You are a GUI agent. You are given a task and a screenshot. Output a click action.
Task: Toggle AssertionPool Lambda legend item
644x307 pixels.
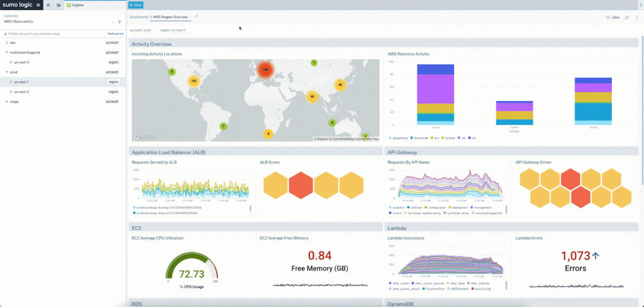[x=435, y=289]
